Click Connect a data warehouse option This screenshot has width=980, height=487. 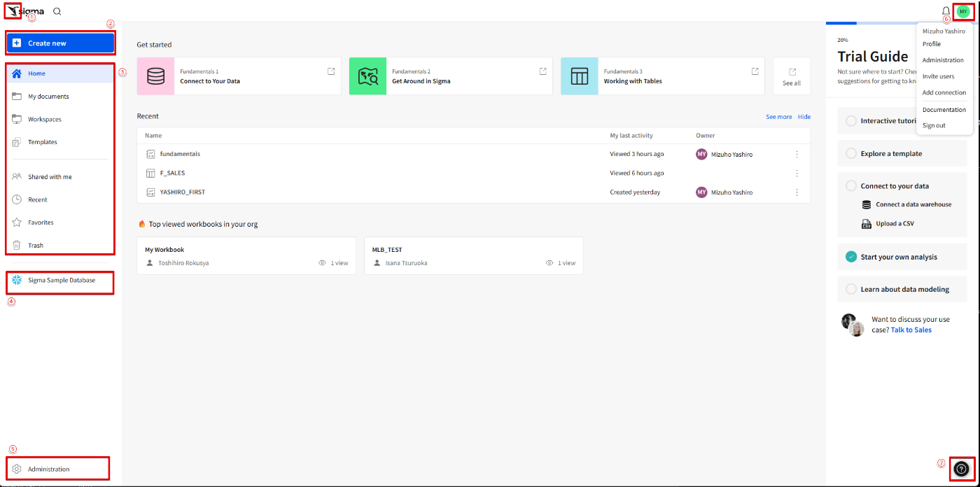tap(906, 204)
